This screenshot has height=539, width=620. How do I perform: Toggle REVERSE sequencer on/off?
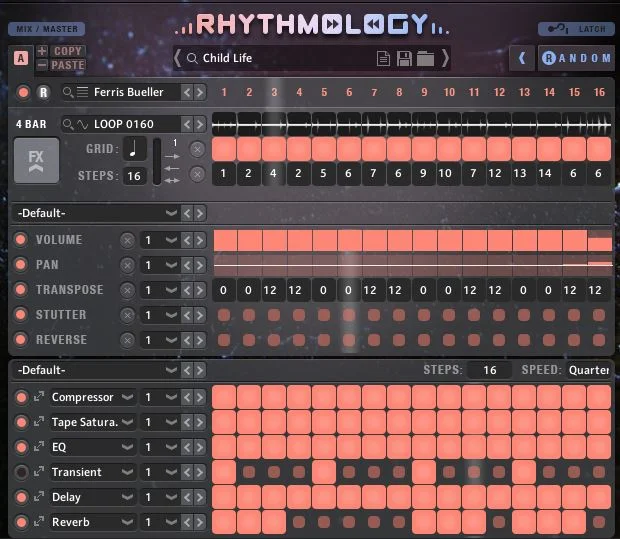[x=21, y=340]
